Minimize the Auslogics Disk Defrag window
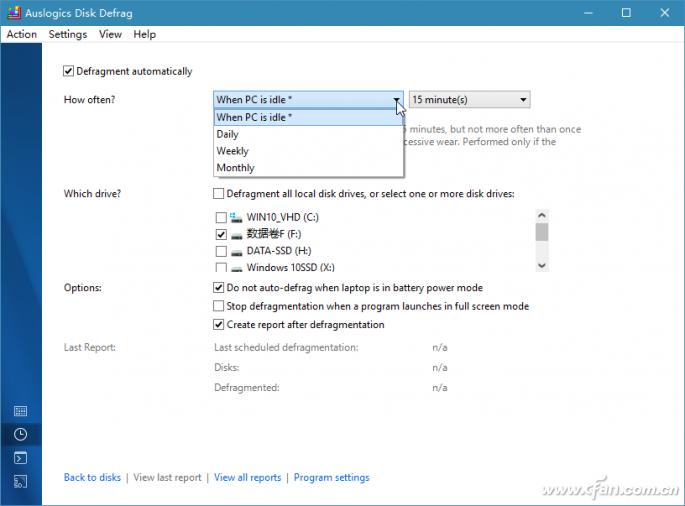The image size is (685, 506). click(588, 13)
